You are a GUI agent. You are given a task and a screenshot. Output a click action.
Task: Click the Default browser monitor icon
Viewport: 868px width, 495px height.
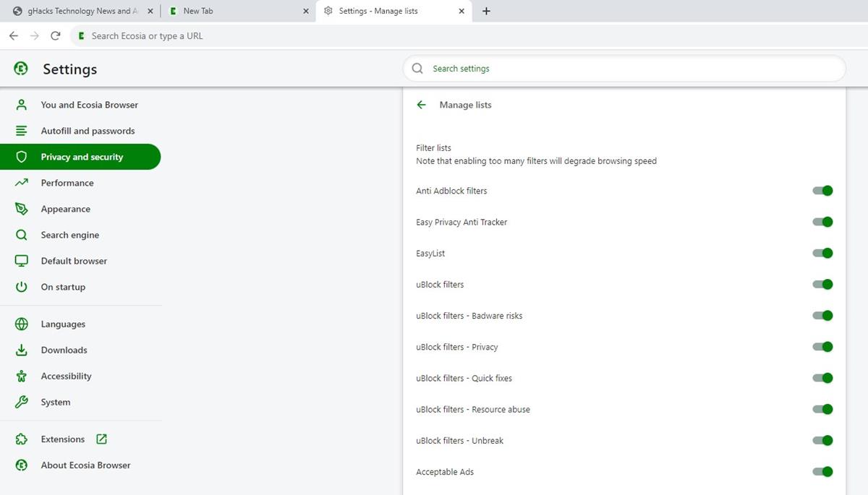[22, 261]
